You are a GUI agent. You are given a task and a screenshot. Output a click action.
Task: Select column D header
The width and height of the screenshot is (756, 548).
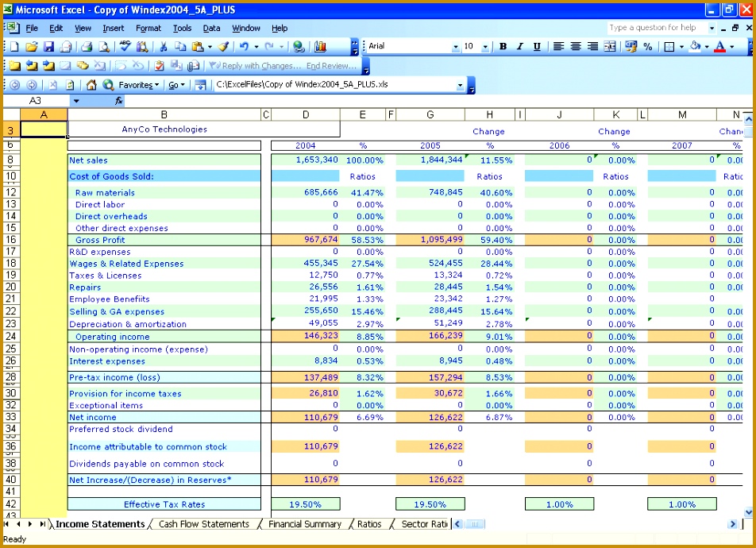click(306, 115)
